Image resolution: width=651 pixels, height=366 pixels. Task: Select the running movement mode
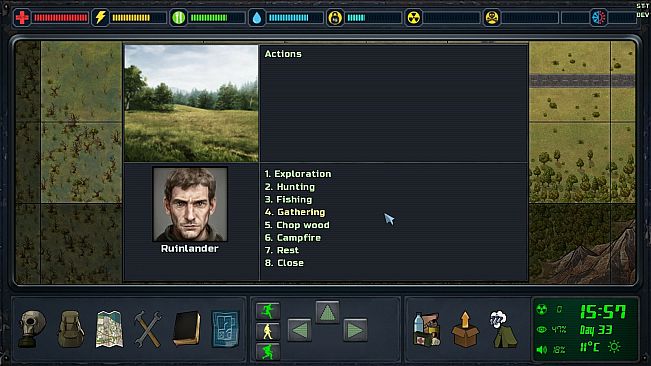[268, 311]
